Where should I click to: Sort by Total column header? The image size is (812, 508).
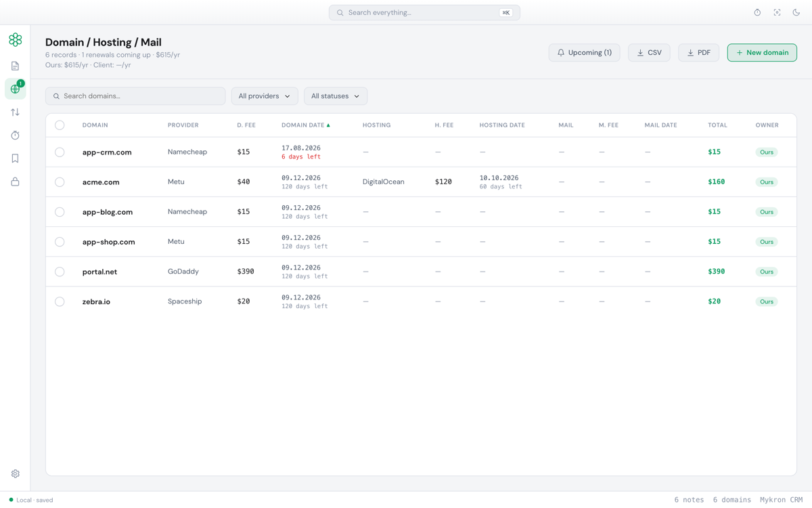tap(717, 125)
